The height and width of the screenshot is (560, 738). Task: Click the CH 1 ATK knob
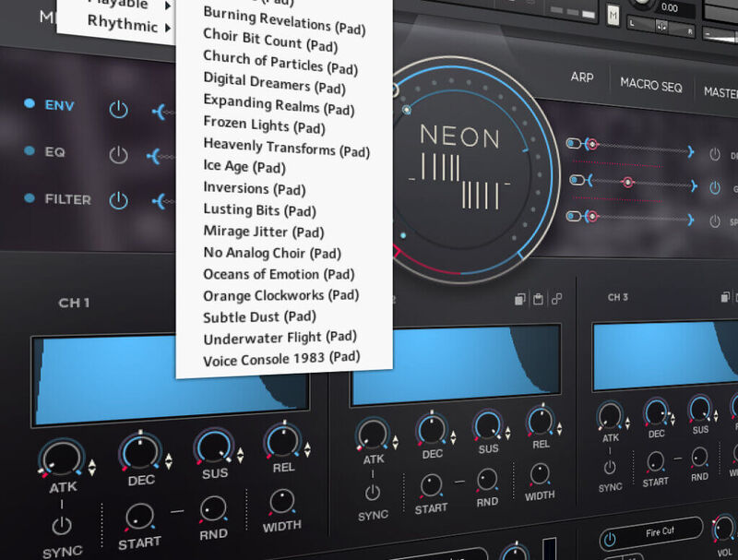pos(61,458)
